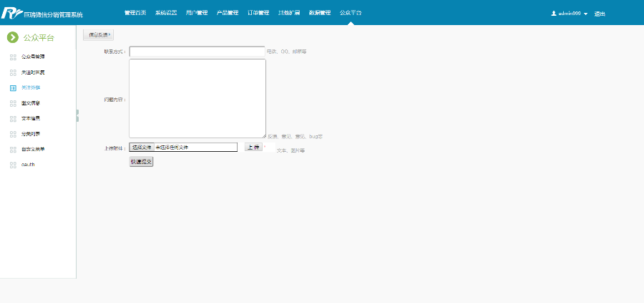Click the hint text ending with bug等
Viewport: 644px width, 303px height.
tap(296, 137)
